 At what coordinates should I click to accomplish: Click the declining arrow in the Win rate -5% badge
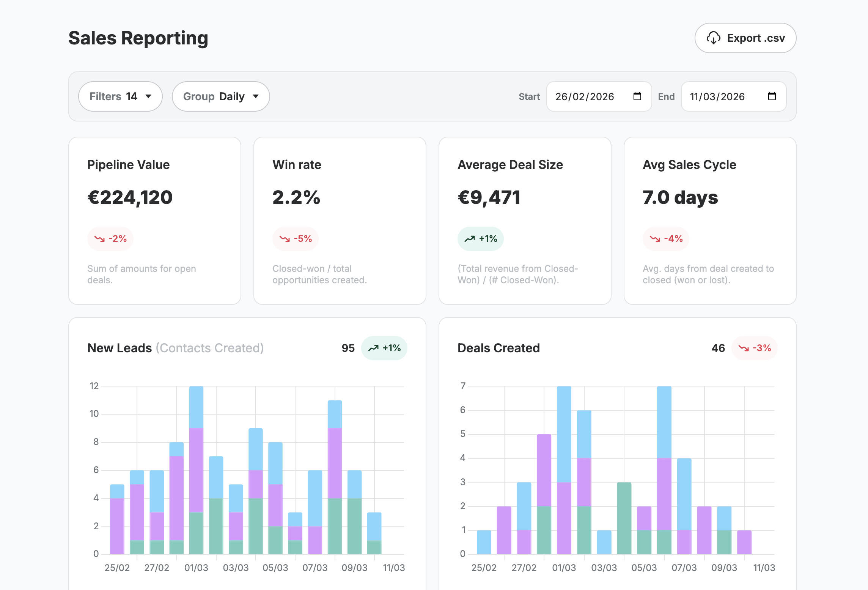pos(285,239)
